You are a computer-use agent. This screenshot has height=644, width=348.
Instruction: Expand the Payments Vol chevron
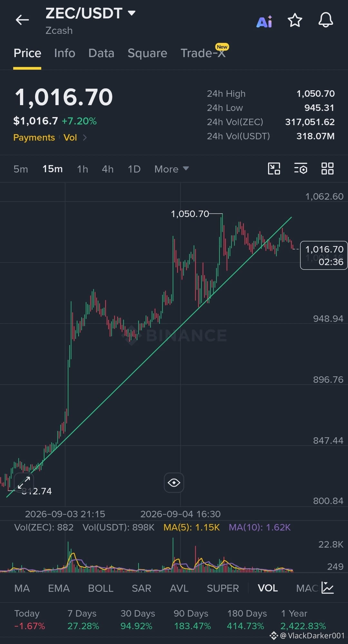pos(85,138)
